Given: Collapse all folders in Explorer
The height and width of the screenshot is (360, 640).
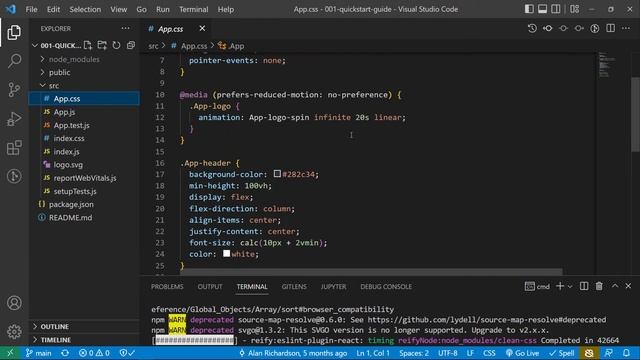Looking at the screenshot, I should pos(131,45).
